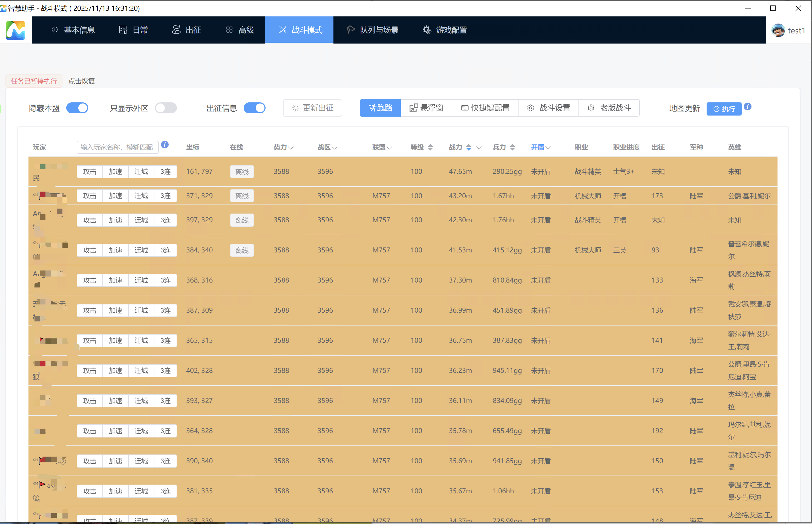Viewport: 812px width, 524px height.
Task: Click 迁城 in row 397, 329
Action: [141, 220]
